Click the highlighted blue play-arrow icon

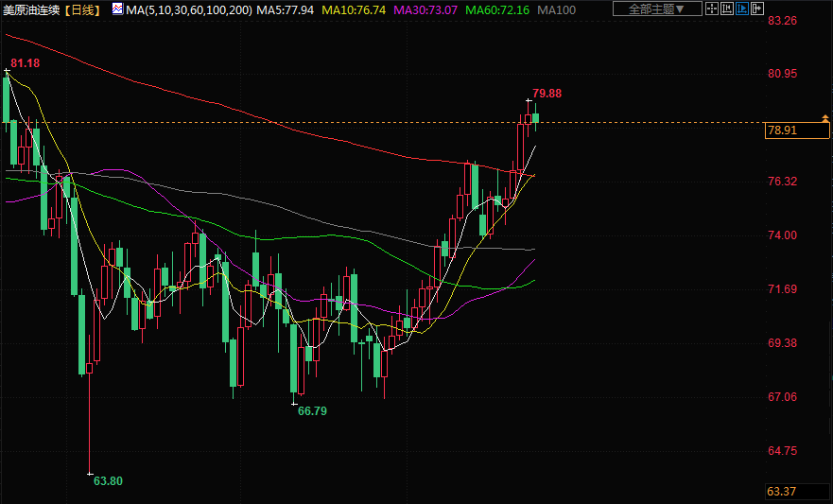[743, 9]
